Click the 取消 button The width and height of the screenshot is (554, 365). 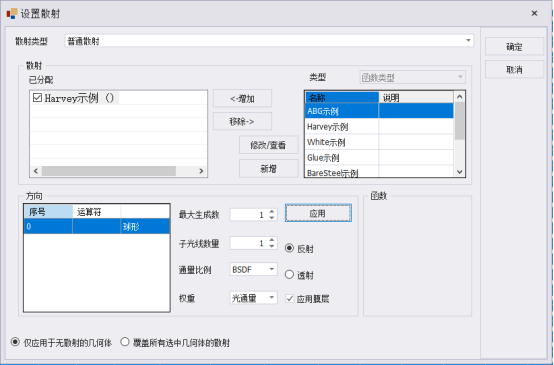pyautogui.click(x=514, y=70)
